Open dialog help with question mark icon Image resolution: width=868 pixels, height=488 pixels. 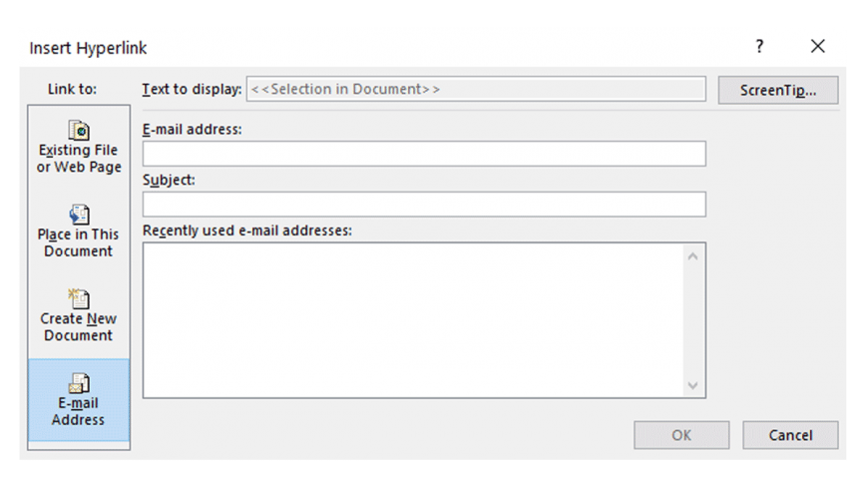(x=759, y=46)
